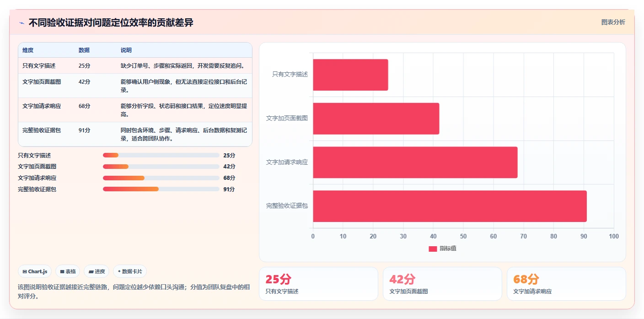
Task: Click the 文字加请求响应 table row name
Action: [x=42, y=106]
